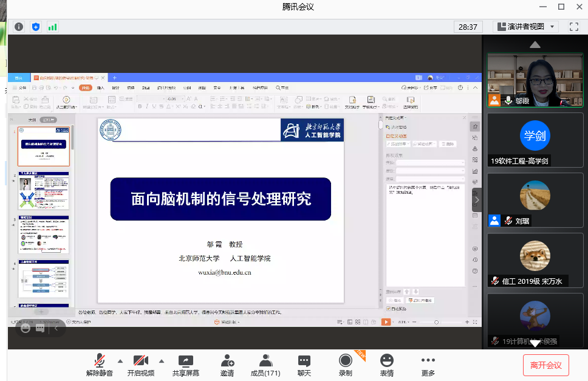Open the 表情 emoji reactions
The height and width of the screenshot is (381, 588).
click(386, 365)
